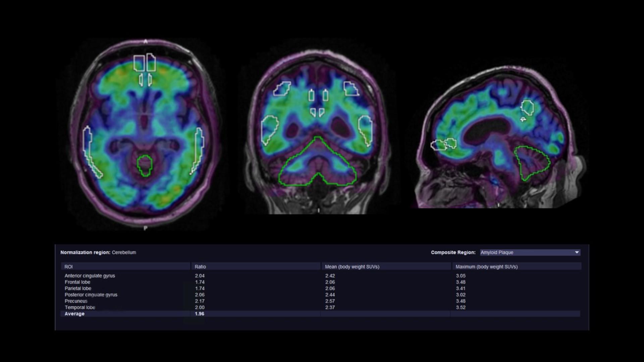Select the Posterior cingulate gyrus row
The height and width of the screenshot is (362, 644).
(x=91, y=295)
